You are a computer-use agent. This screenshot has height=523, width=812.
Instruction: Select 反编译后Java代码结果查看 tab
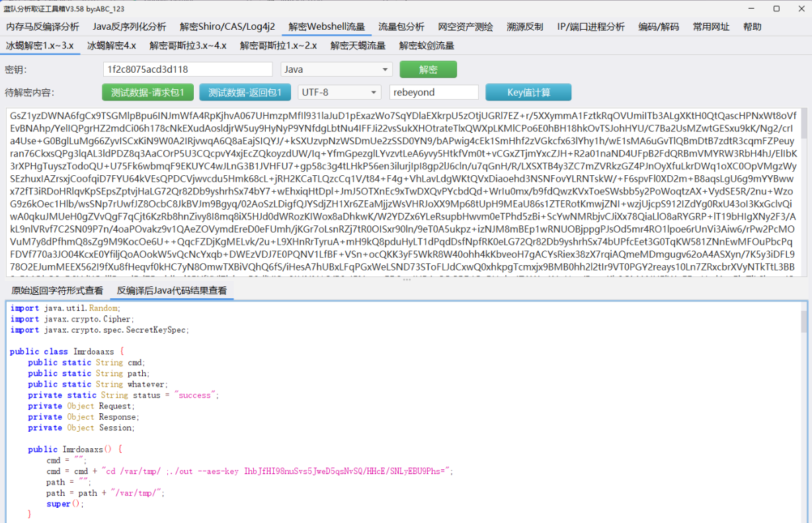pos(172,290)
